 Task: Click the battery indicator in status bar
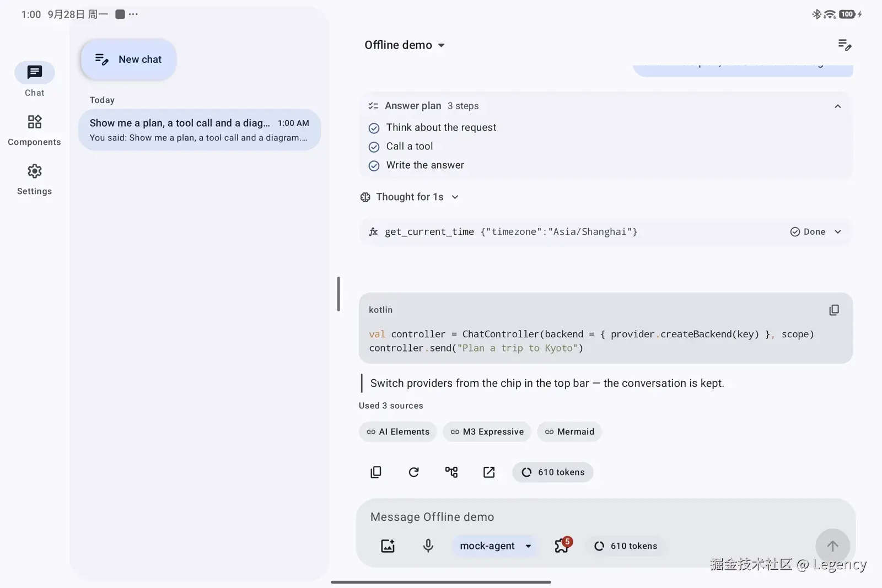pyautogui.click(x=847, y=14)
